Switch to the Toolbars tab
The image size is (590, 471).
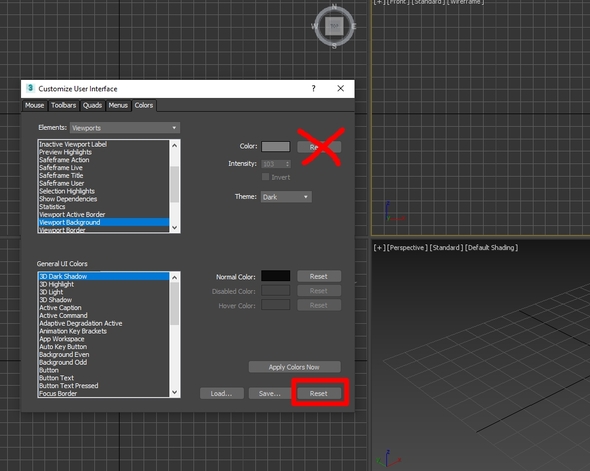[x=64, y=105]
